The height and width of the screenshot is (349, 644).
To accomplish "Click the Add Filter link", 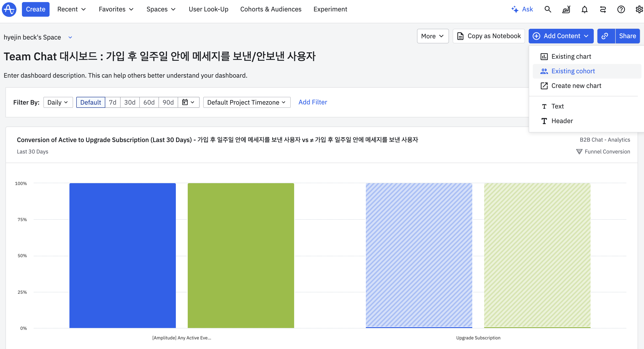I will [x=312, y=102].
